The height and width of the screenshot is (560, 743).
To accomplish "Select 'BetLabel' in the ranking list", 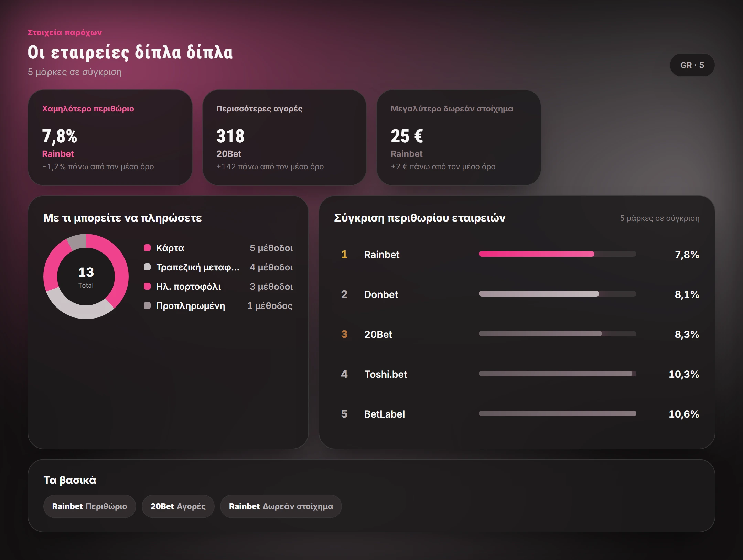I will (385, 414).
